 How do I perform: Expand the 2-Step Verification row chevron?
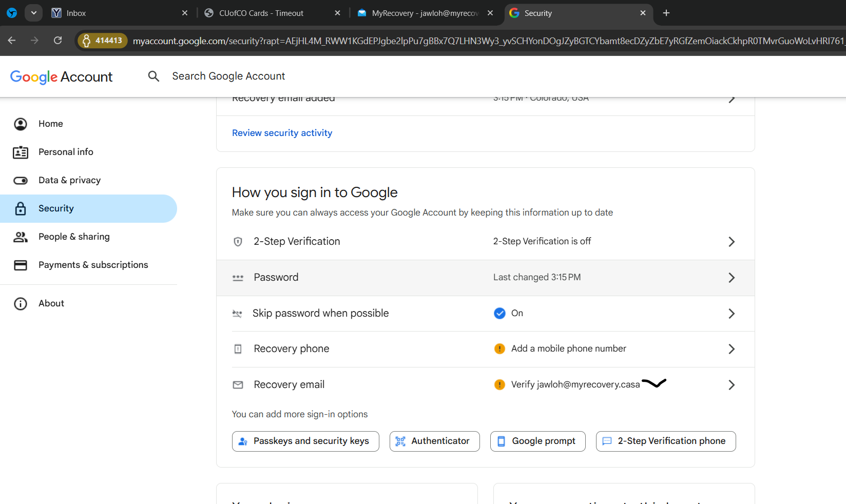[732, 242]
